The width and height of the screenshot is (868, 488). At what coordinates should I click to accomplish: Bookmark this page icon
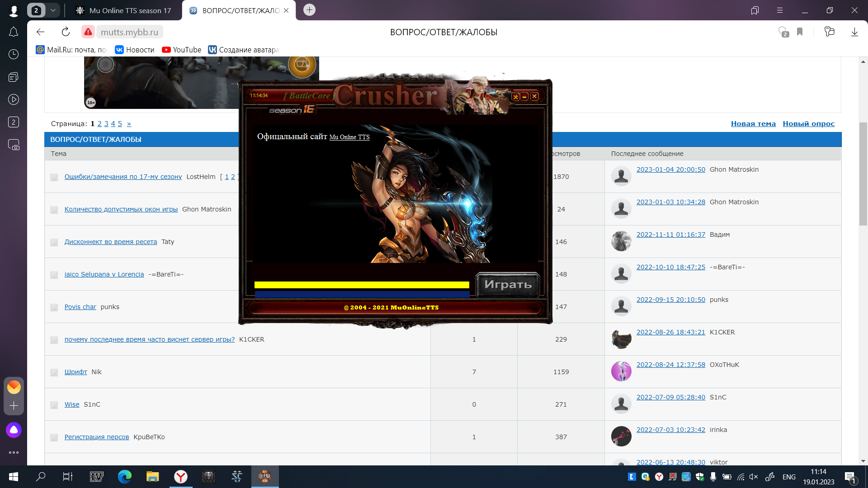click(800, 32)
